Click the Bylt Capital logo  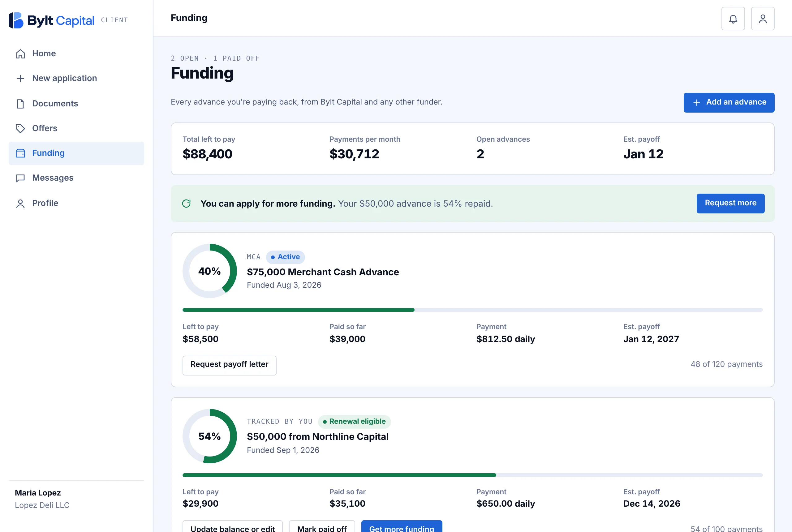tap(51, 20)
